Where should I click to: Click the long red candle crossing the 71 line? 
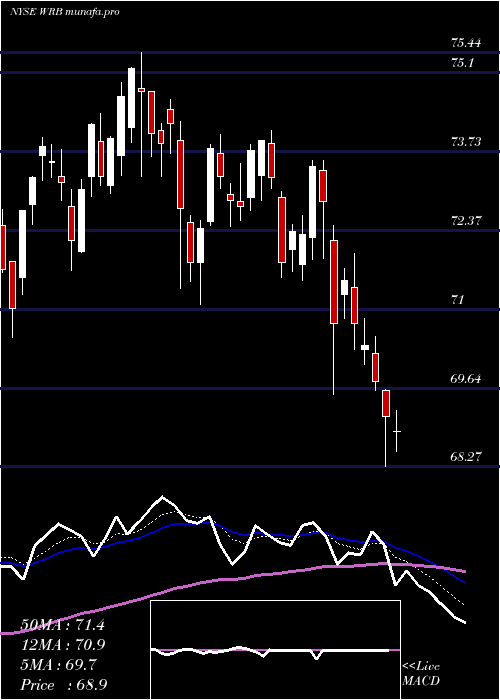tap(334, 282)
